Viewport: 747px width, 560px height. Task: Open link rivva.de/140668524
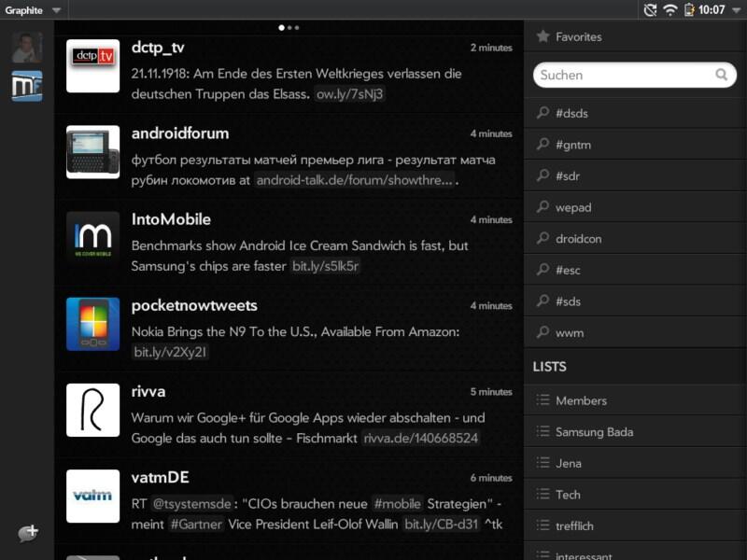point(421,438)
